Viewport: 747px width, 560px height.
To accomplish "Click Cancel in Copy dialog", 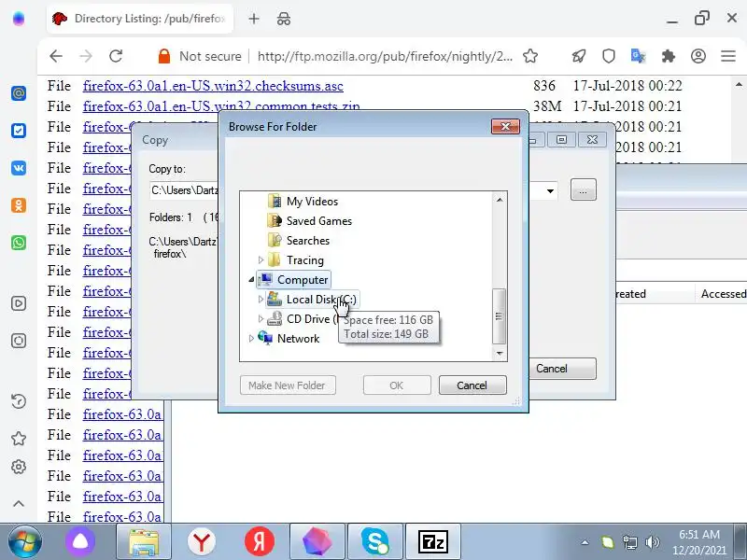I will pyautogui.click(x=562, y=369).
